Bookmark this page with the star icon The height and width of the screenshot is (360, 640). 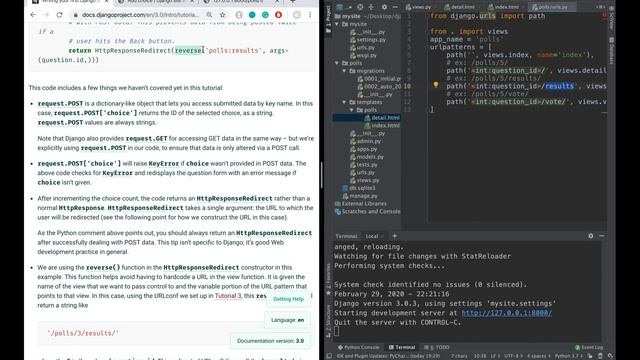[x=222, y=15]
